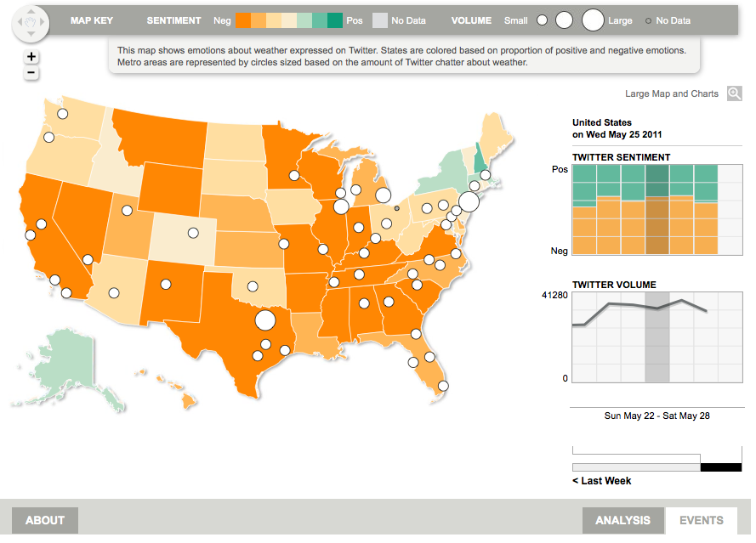Select the northern Washington state metro circle
756x543 pixels.
pyautogui.click(x=63, y=114)
